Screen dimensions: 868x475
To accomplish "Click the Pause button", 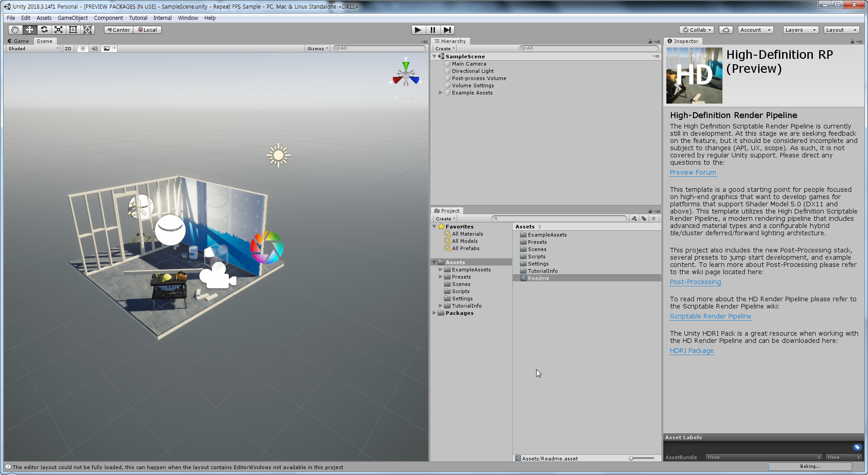I will point(433,30).
